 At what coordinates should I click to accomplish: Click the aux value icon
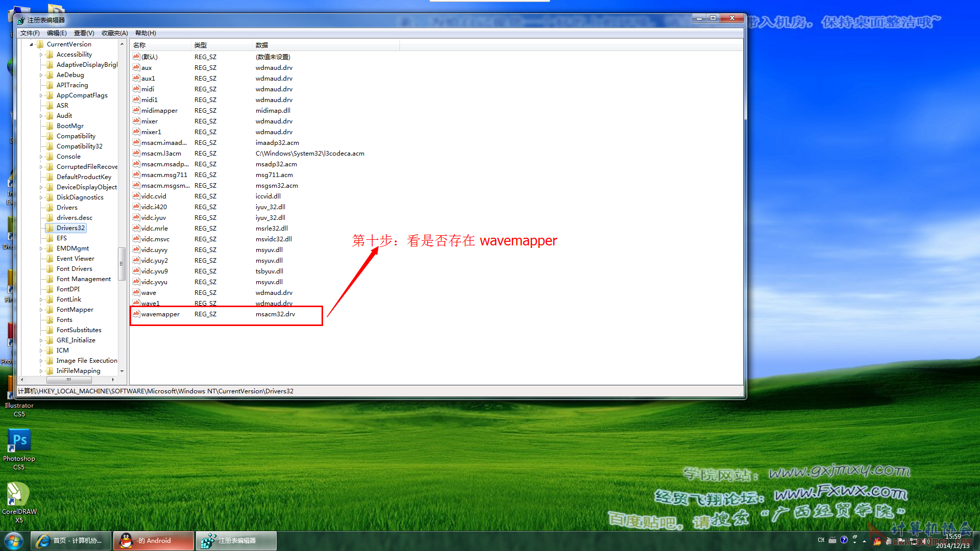pos(136,67)
